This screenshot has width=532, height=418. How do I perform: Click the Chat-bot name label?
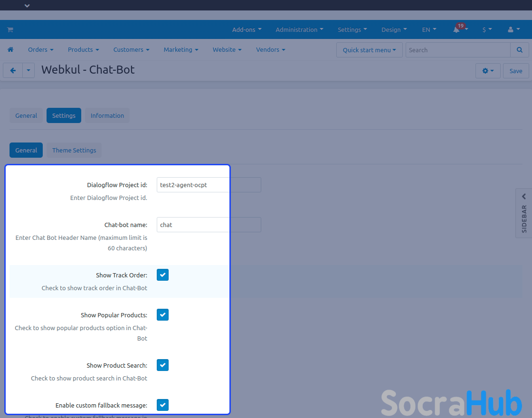(x=125, y=225)
